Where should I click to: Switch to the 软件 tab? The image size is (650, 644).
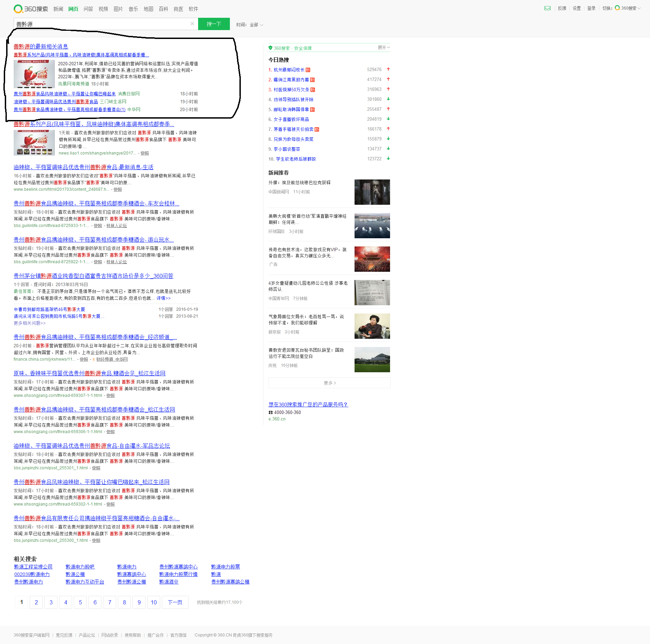[193, 9]
